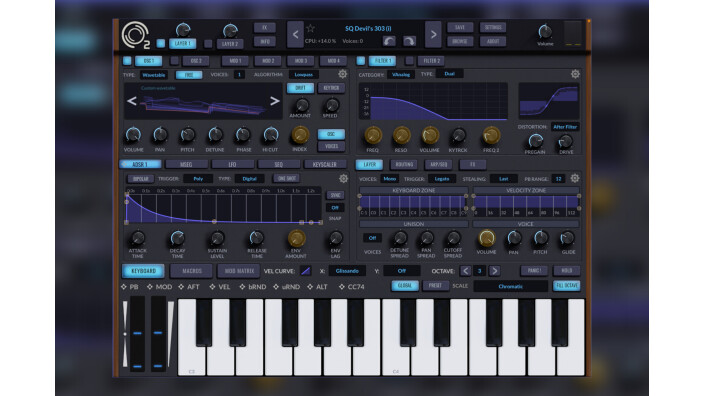The image size is (704, 396).
Task: Open the Distortion After Filter dropdown
Action: pyautogui.click(x=565, y=127)
